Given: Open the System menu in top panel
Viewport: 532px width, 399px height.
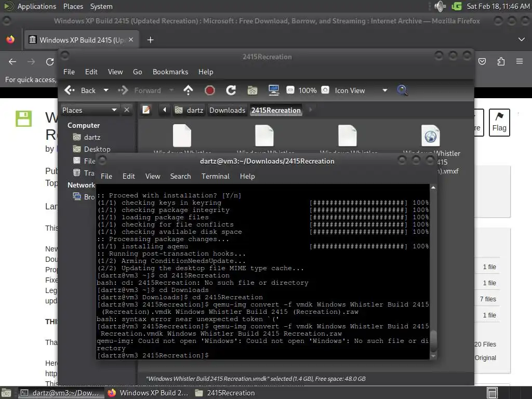Looking at the screenshot, I should coord(101,6).
